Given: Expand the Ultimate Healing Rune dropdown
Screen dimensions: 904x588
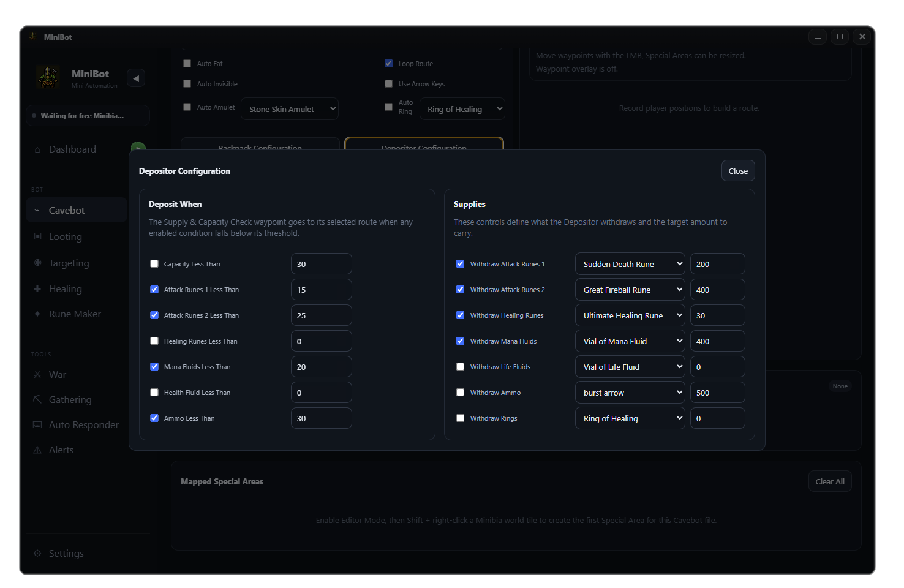Looking at the screenshot, I should [x=630, y=315].
